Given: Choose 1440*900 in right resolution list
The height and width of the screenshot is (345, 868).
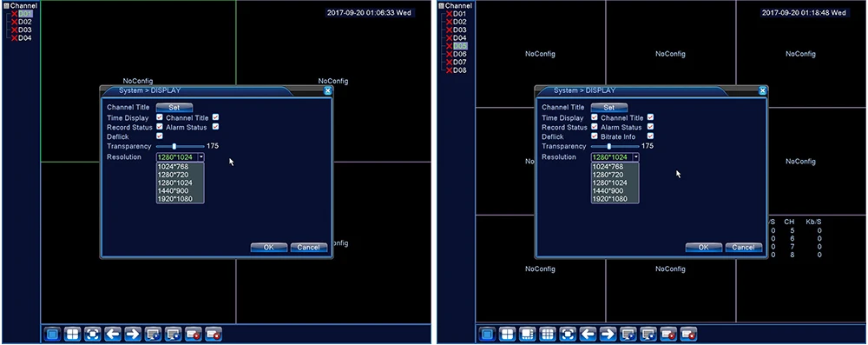Looking at the screenshot, I should (x=615, y=191).
